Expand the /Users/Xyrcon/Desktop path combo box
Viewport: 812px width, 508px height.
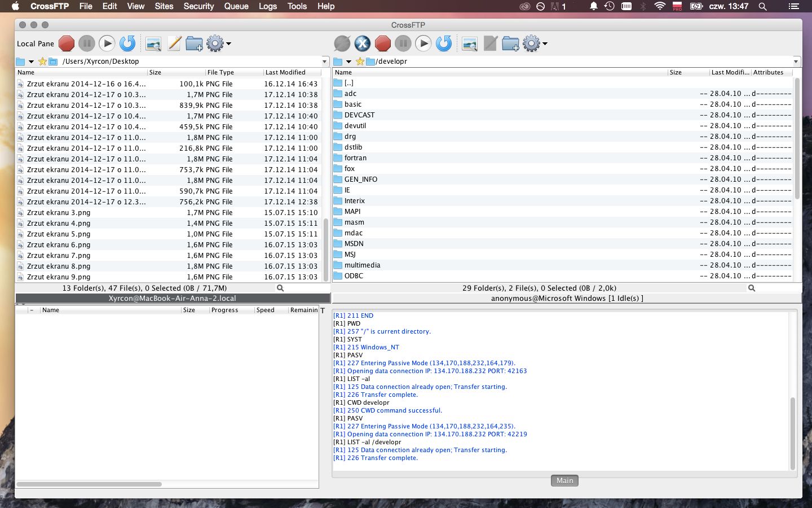pyautogui.click(x=325, y=62)
